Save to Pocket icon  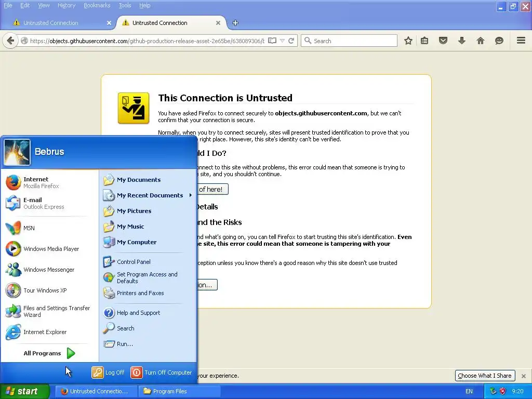pos(443,41)
